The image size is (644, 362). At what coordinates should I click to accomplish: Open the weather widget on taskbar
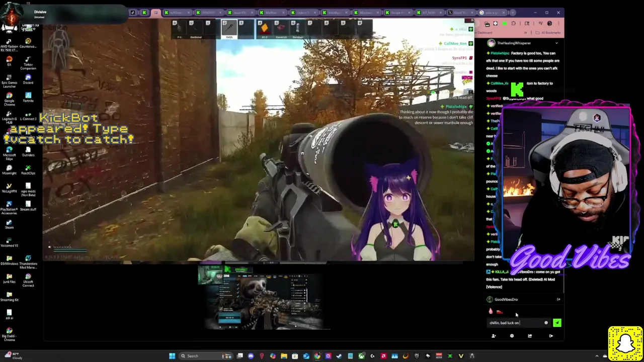pos(12,355)
